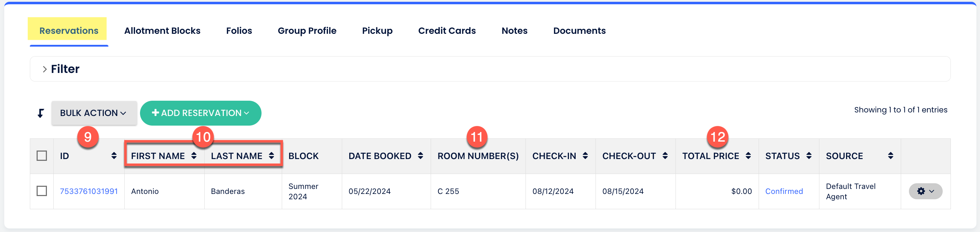Viewport: 980px width, 232px height.
Task: Click the Confirmed status link
Action: (x=784, y=191)
